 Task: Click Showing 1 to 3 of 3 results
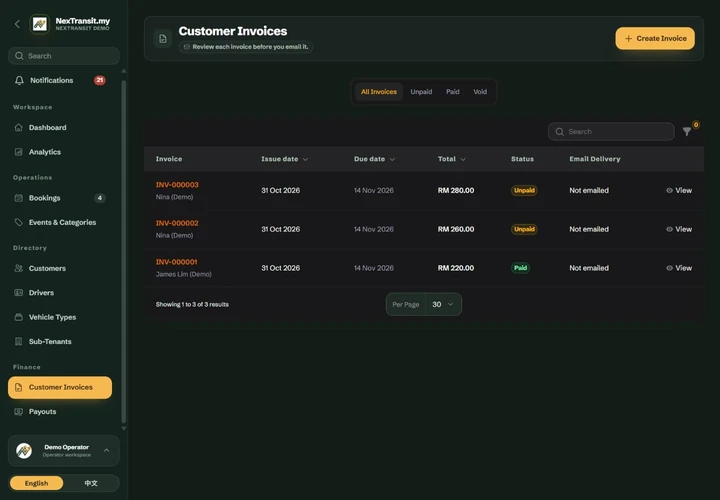(x=192, y=304)
